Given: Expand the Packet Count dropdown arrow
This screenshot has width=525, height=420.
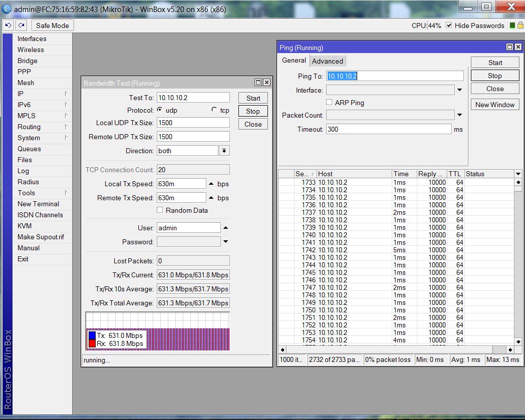Looking at the screenshot, I should pyautogui.click(x=460, y=115).
